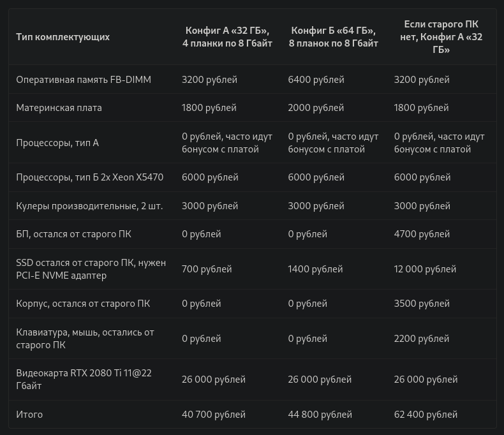Click the '4700 рублей' power supply price cell
The height and width of the screenshot is (435, 504).
[422, 234]
